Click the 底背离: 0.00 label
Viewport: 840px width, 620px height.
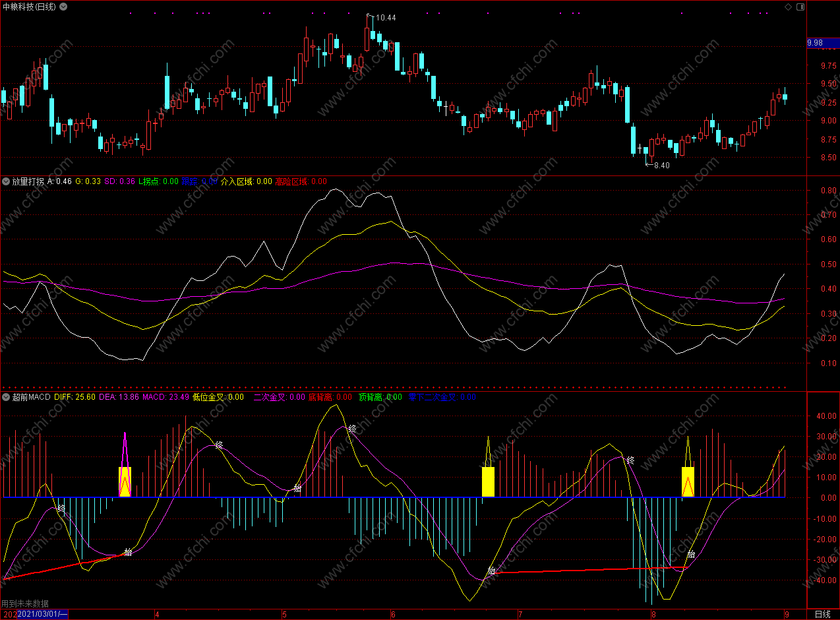click(x=330, y=397)
